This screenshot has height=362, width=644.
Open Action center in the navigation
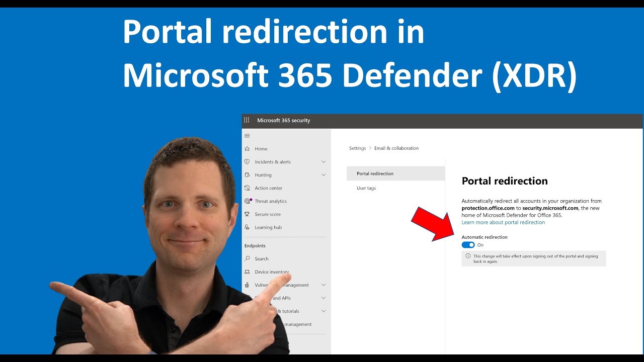pyautogui.click(x=269, y=188)
